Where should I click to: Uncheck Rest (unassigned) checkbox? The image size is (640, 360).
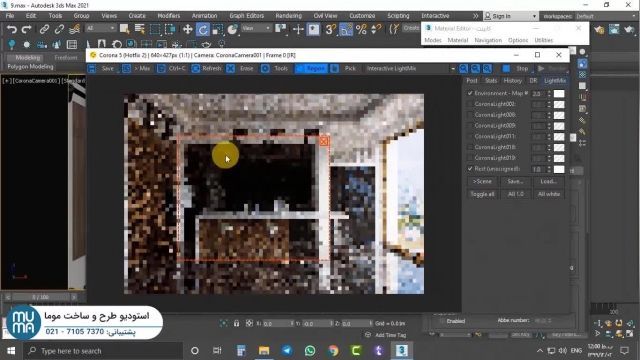coord(470,169)
